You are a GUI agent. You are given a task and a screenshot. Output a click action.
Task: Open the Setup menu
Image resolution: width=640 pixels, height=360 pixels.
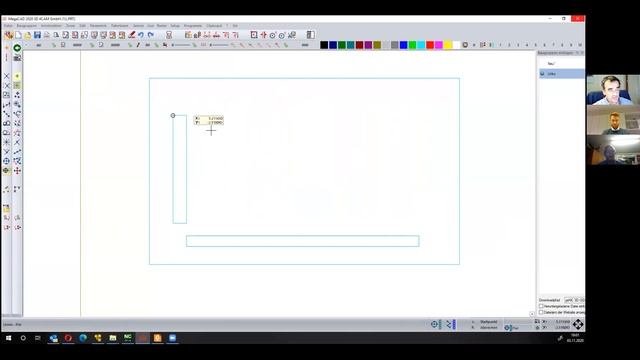coord(175,26)
